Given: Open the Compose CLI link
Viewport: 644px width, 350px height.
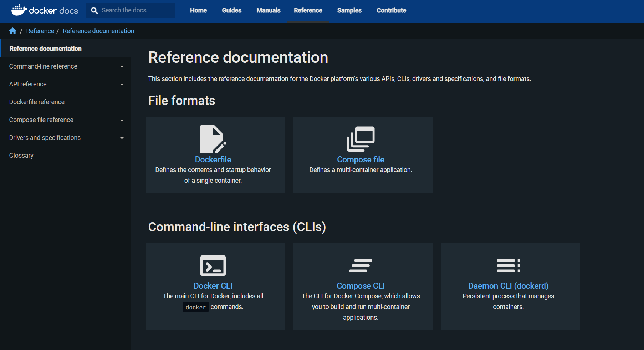Looking at the screenshot, I should click(361, 286).
